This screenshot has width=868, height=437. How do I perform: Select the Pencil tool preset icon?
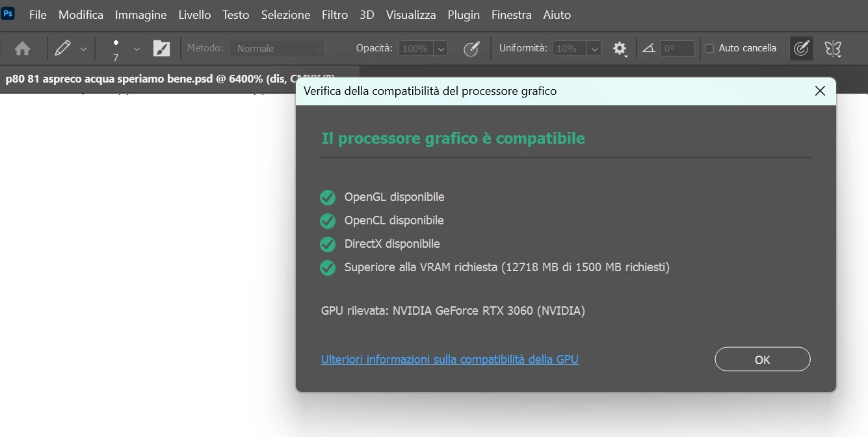tap(63, 48)
